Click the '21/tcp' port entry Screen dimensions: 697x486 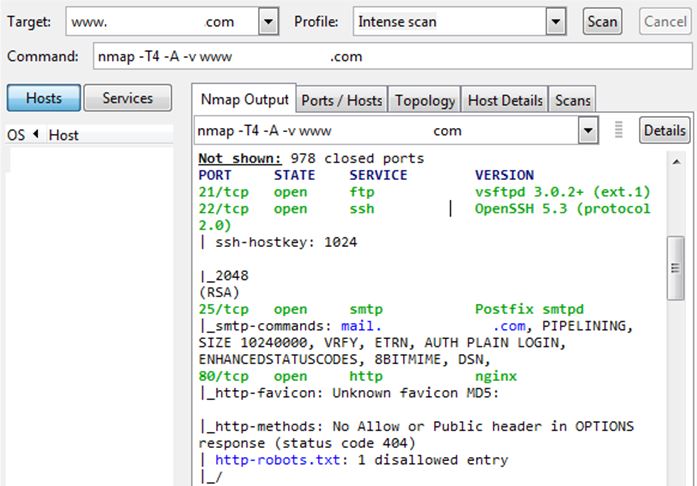(x=223, y=192)
